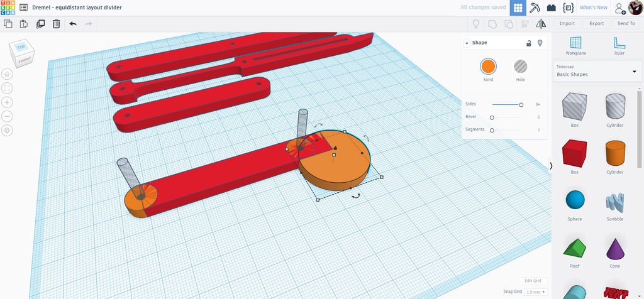This screenshot has height=299, width=644.
Task: Click the Bevel value field 0
Action: click(x=538, y=117)
